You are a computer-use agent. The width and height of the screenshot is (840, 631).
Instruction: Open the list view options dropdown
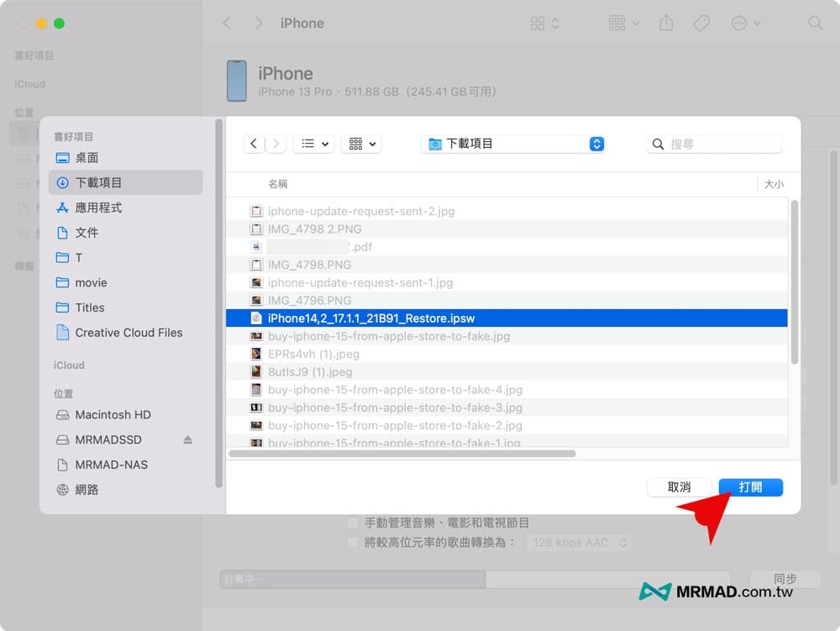click(314, 144)
